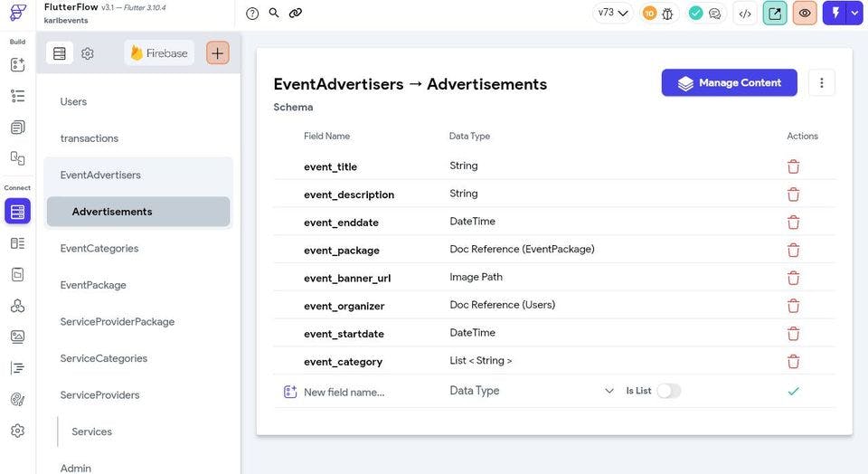Open the developer code view icon

(x=745, y=14)
